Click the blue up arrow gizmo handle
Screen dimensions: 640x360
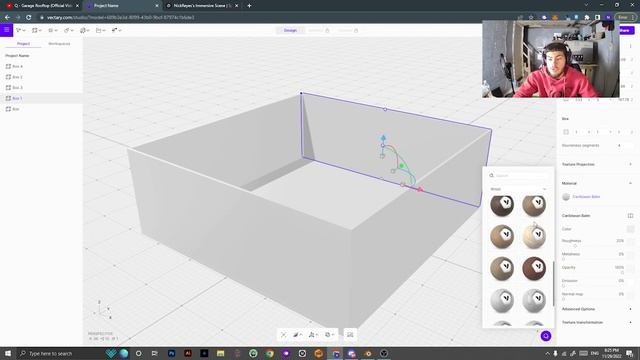tap(383, 138)
